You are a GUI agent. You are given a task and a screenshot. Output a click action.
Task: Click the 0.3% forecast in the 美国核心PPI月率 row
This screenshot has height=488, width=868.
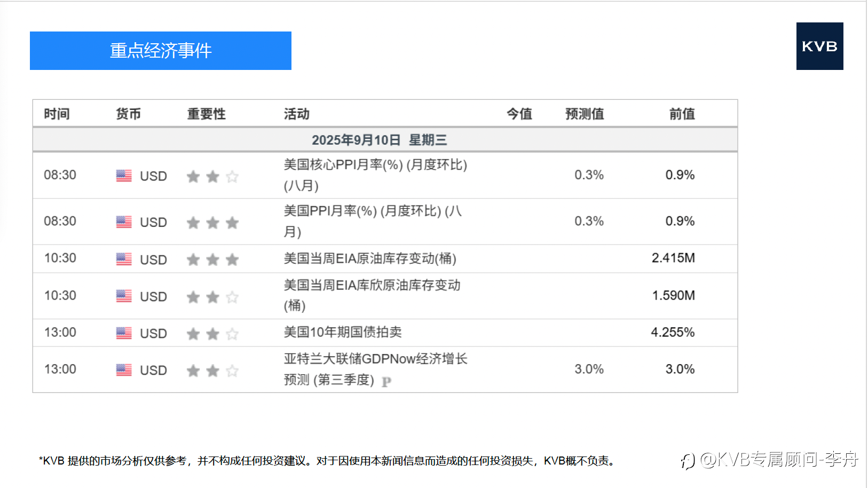click(x=589, y=175)
